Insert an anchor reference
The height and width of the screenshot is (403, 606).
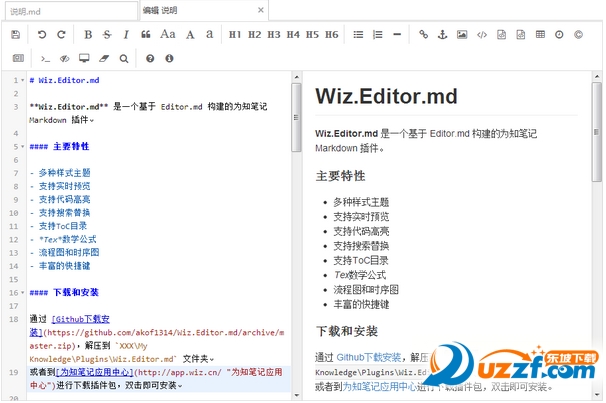(443, 35)
